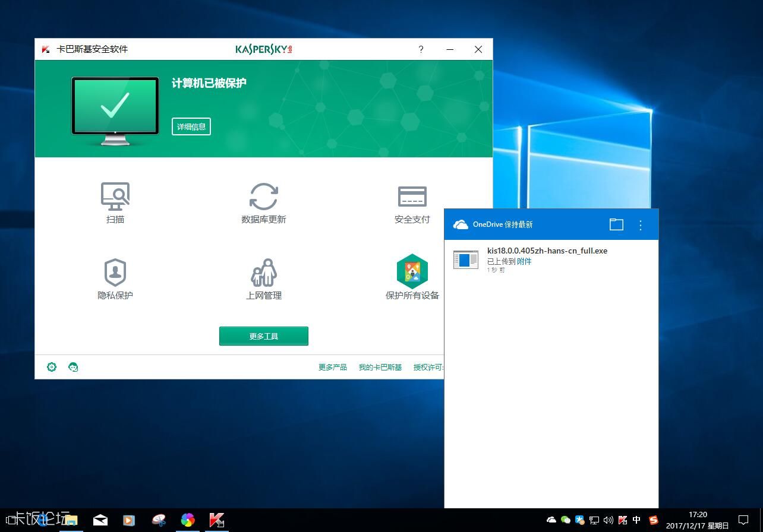763x532 pixels.
Task: Click More Tools (更多工具) button
Action: [264, 336]
